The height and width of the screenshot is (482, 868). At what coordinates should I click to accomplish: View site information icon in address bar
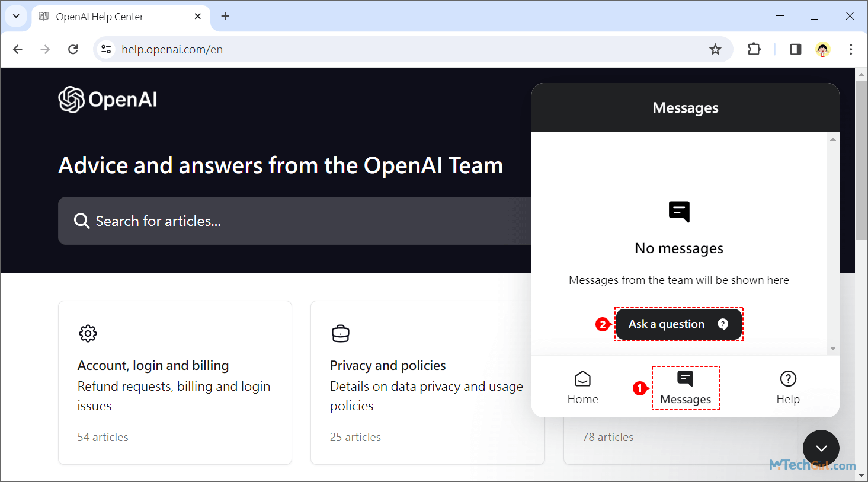[106, 49]
